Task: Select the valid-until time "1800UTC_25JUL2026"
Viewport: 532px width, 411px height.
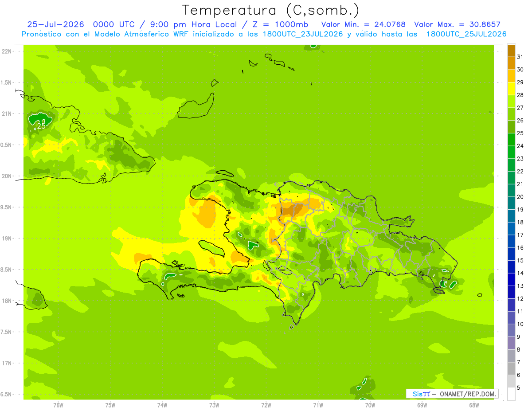Action: coord(466,34)
